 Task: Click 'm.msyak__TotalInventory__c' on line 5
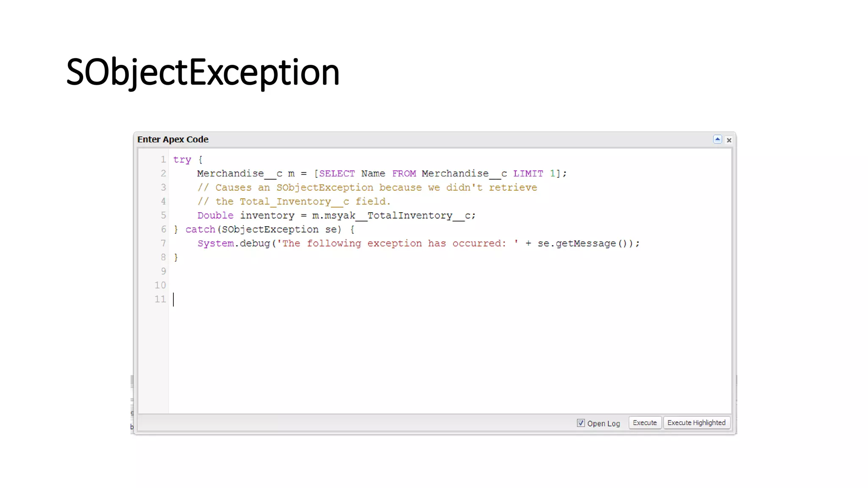tap(392, 216)
